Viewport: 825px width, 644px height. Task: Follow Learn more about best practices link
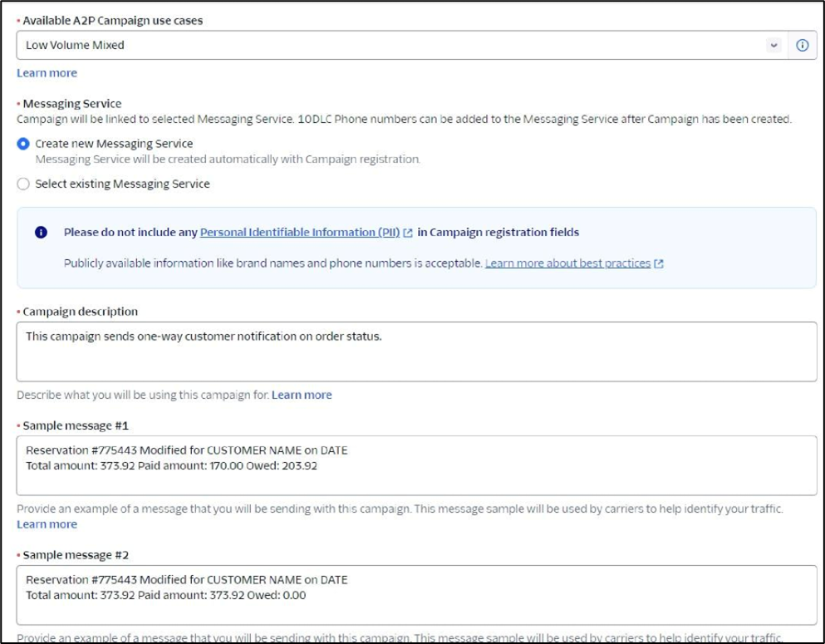pos(567,263)
